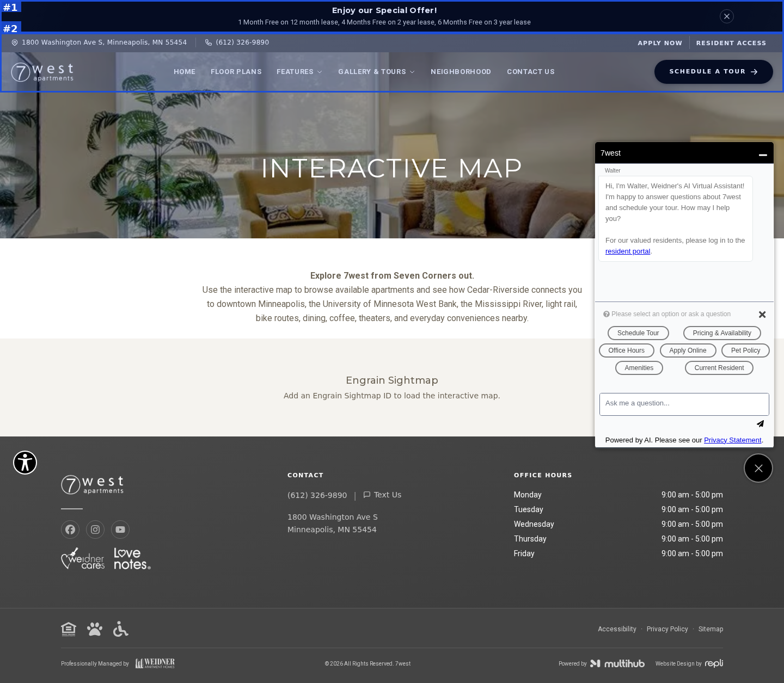The width and height of the screenshot is (784, 683).
Task: Open the 7west Facebook page
Action: click(70, 530)
